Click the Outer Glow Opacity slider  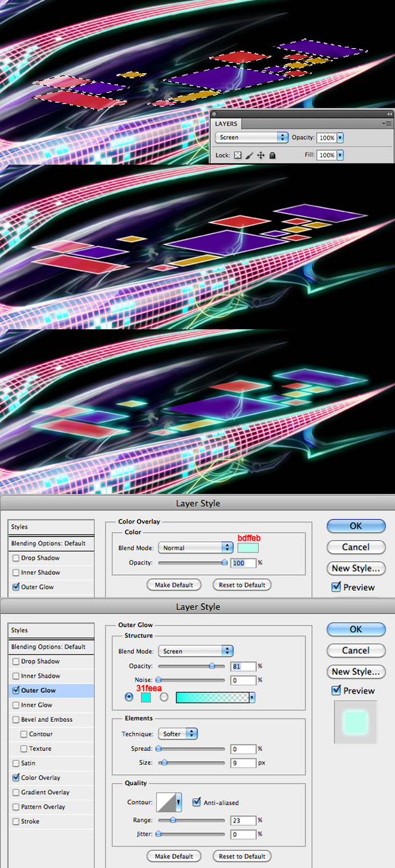pos(190,666)
